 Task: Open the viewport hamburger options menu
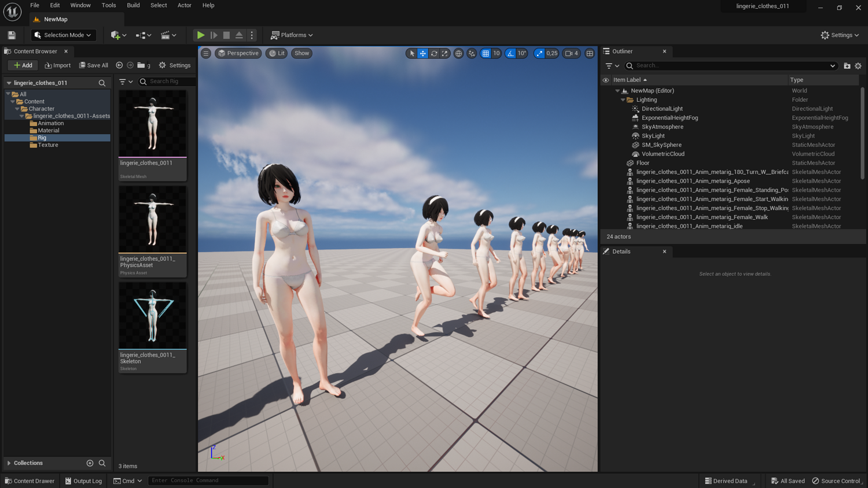click(x=206, y=53)
